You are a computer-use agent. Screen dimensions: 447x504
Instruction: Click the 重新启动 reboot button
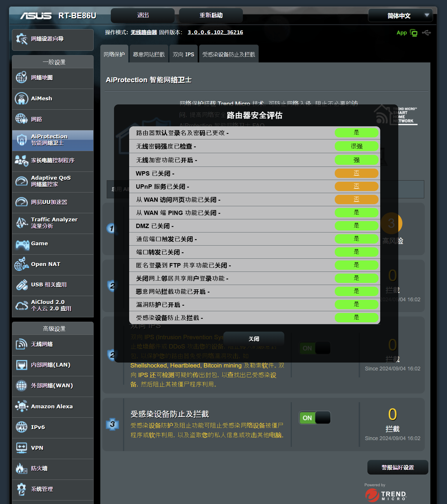[x=211, y=15]
